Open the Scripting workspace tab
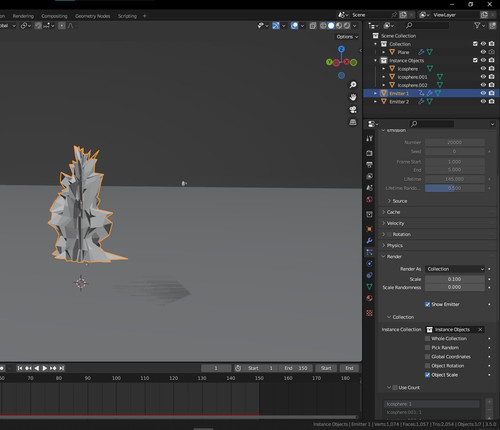The height and width of the screenshot is (430, 500). click(x=127, y=16)
